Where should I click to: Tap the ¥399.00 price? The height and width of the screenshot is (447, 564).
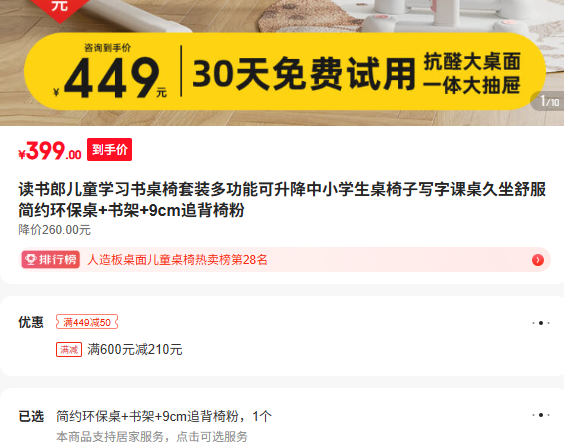click(x=50, y=150)
